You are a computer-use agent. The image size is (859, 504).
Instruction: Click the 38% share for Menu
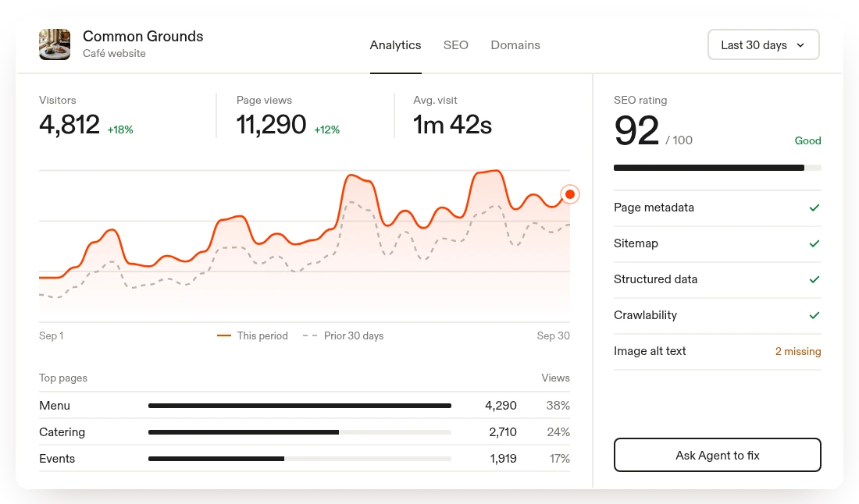pos(558,406)
